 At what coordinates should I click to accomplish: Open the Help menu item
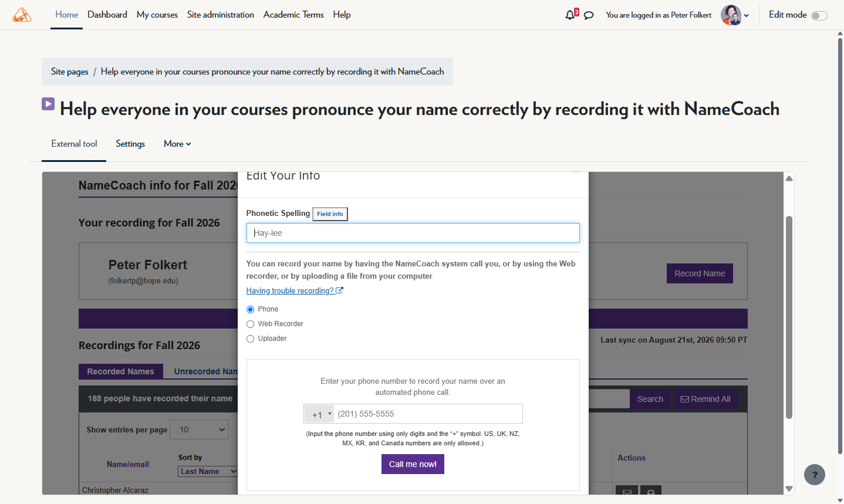(x=342, y=15)
